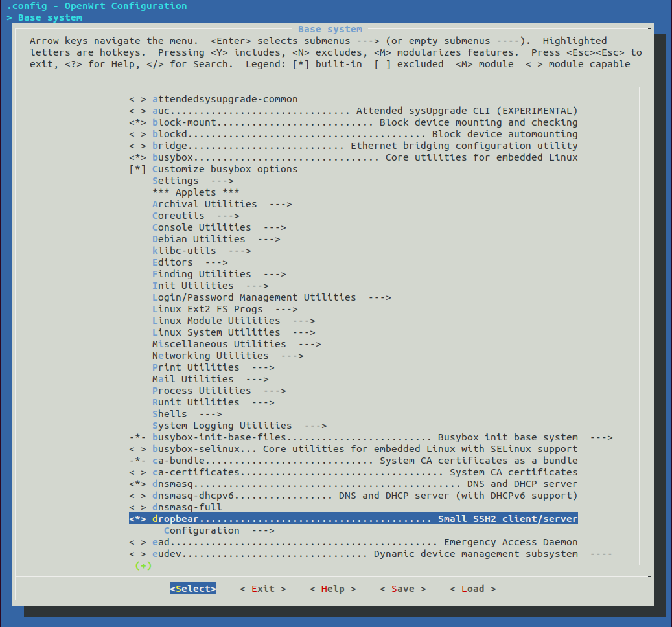Toggle the busybox-selinux package
Viewport: 672px width, 627px height.
[x=353, y=449]
